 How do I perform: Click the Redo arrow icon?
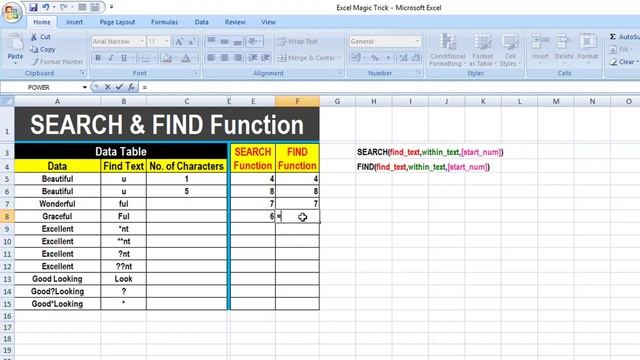(64, 7)
